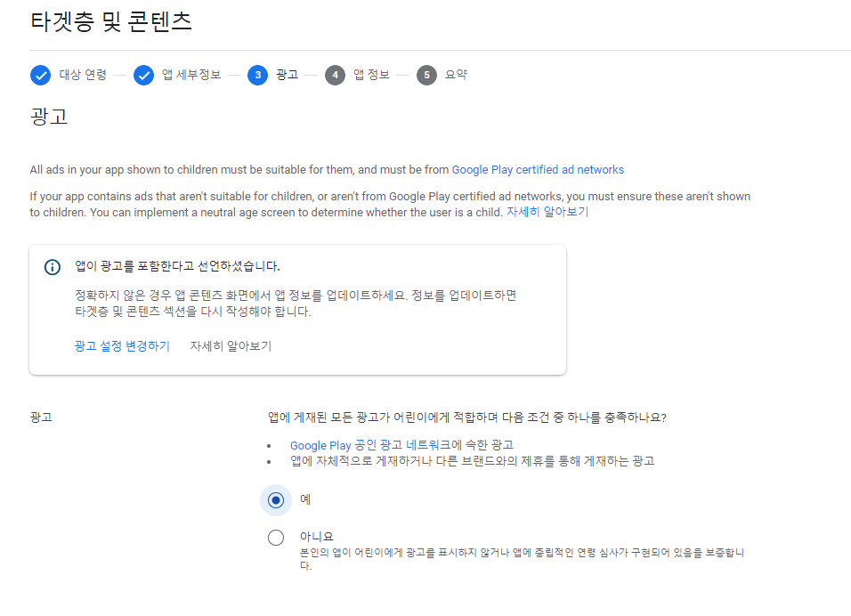Click 광고 설정 변경하기 link
Viewport: 851px width, 616px height.
[x=122, y=346]
